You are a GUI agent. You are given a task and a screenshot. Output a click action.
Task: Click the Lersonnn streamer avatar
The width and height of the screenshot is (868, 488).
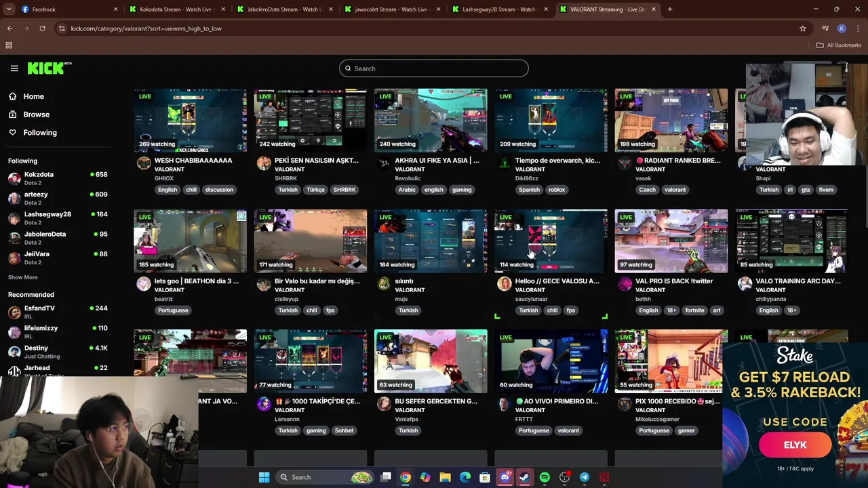tap(264, 404)
